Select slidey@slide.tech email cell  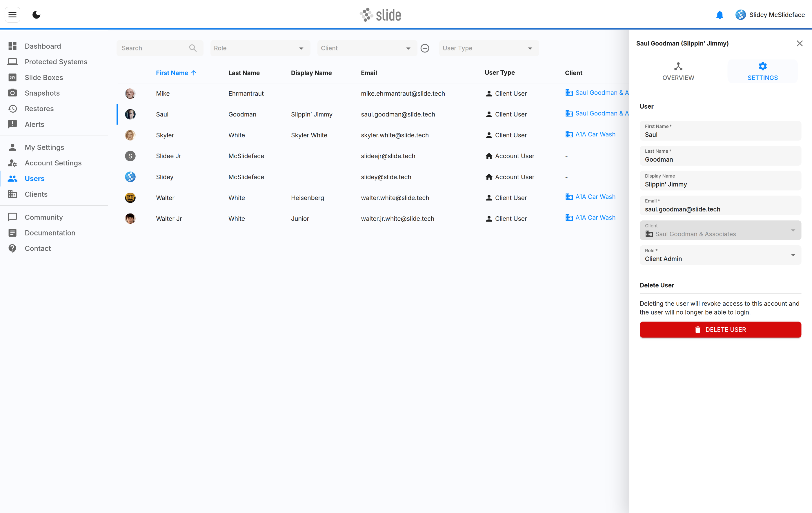[x=386, y=177]
